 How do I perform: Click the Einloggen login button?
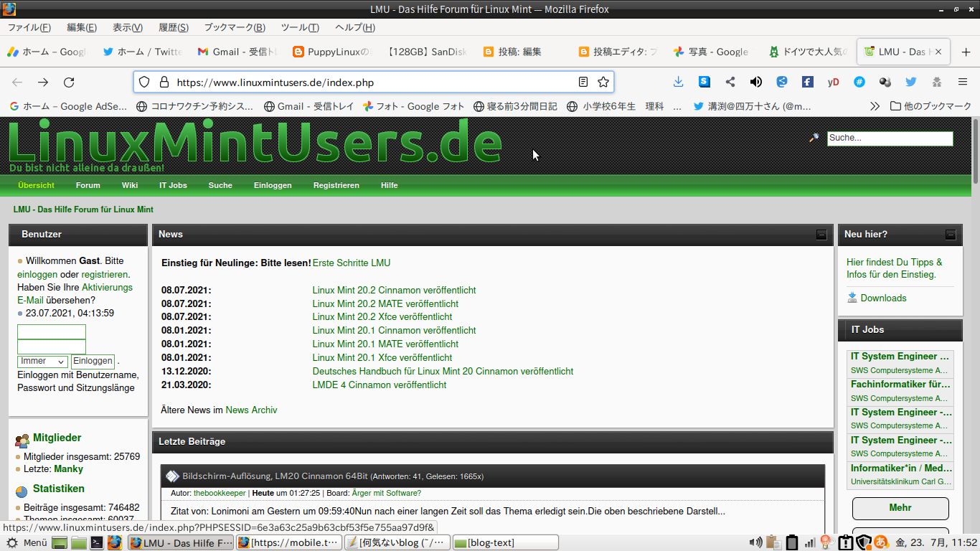coord(93,361)
